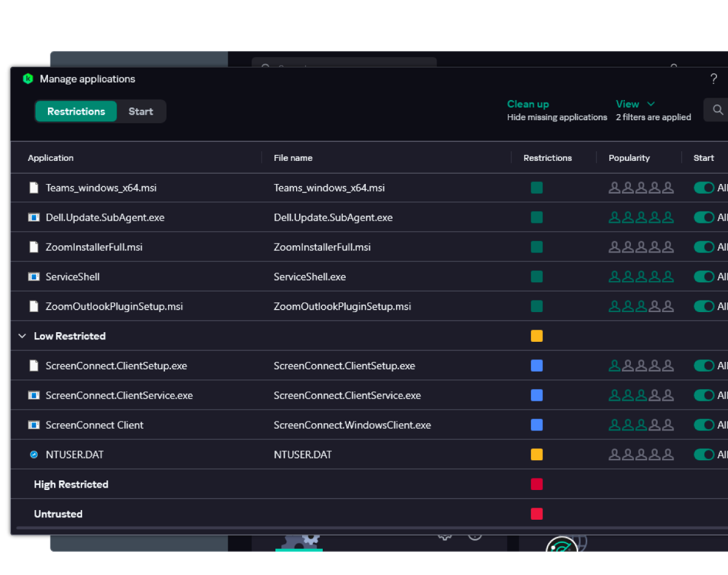Click the NTUSER.DAT blue icon

[x=34, y=455]
